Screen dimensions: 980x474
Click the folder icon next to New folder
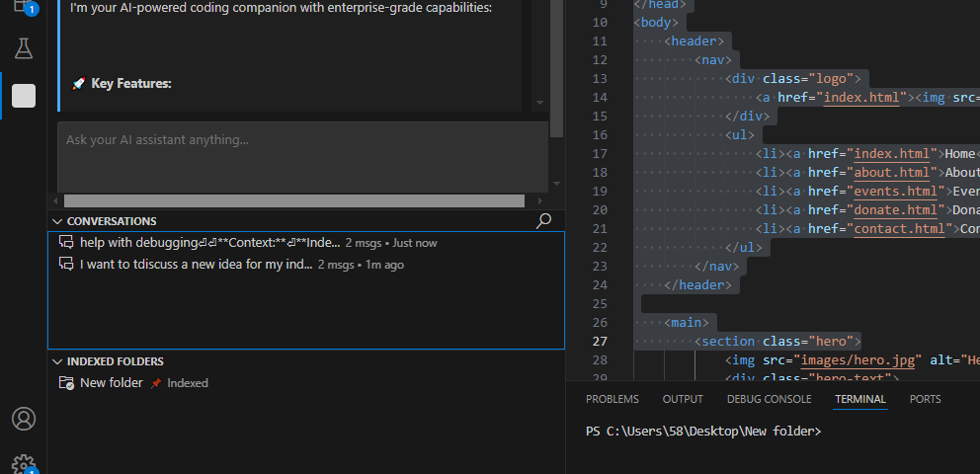66,383
